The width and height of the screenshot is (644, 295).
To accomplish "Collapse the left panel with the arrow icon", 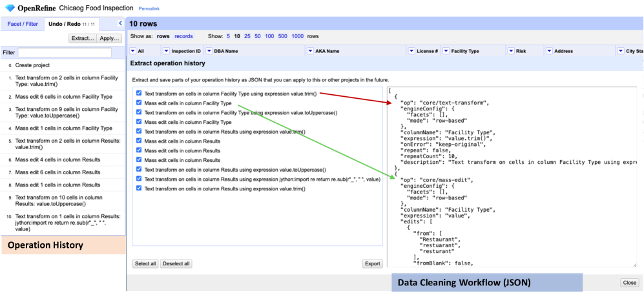I will (x=120, y=24).
